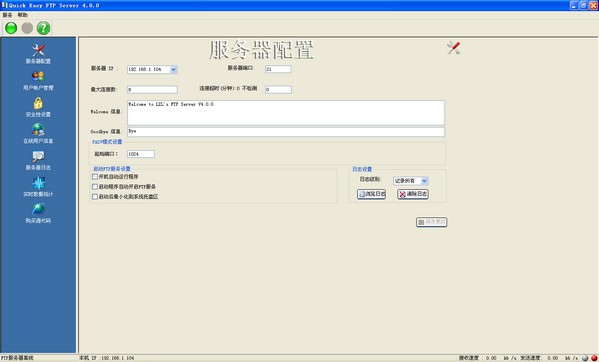Check 启动后最小化到系统托盘区 option
Image resolution: width=599 pixels, height=362 pixels.
[95, 197]
